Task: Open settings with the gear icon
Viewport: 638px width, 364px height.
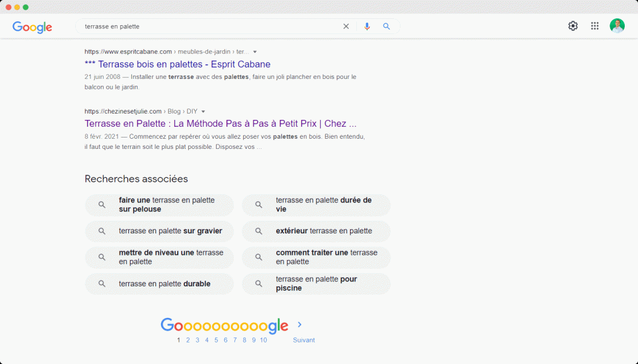Action: click(x=573, y=26)
